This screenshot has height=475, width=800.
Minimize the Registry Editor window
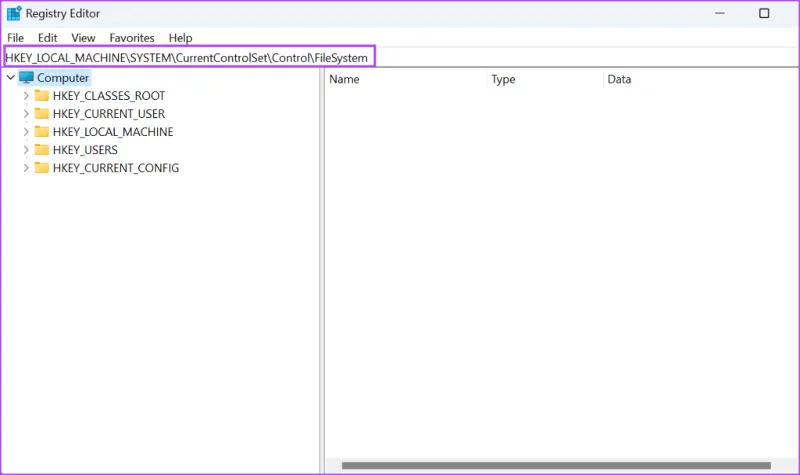(719, 13)
